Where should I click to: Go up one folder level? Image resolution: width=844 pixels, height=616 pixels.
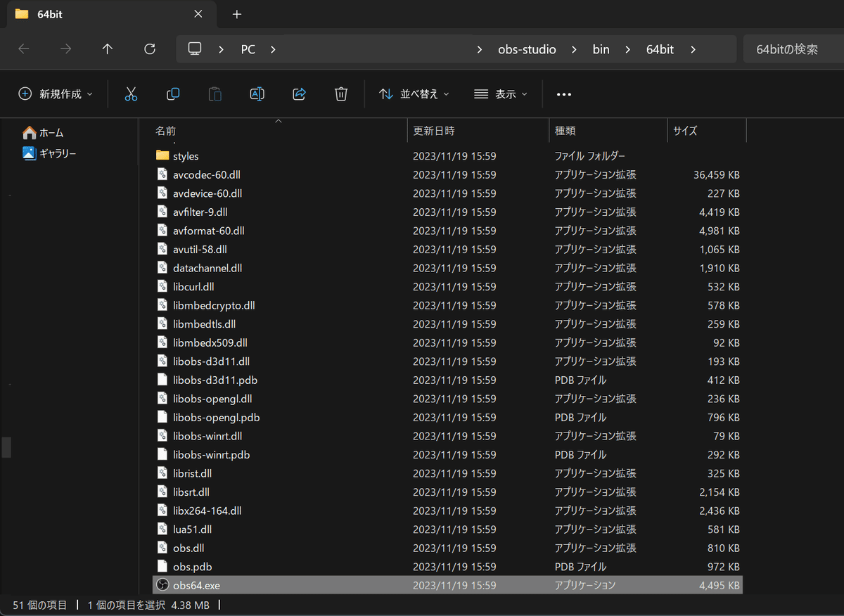pos(107,49)
